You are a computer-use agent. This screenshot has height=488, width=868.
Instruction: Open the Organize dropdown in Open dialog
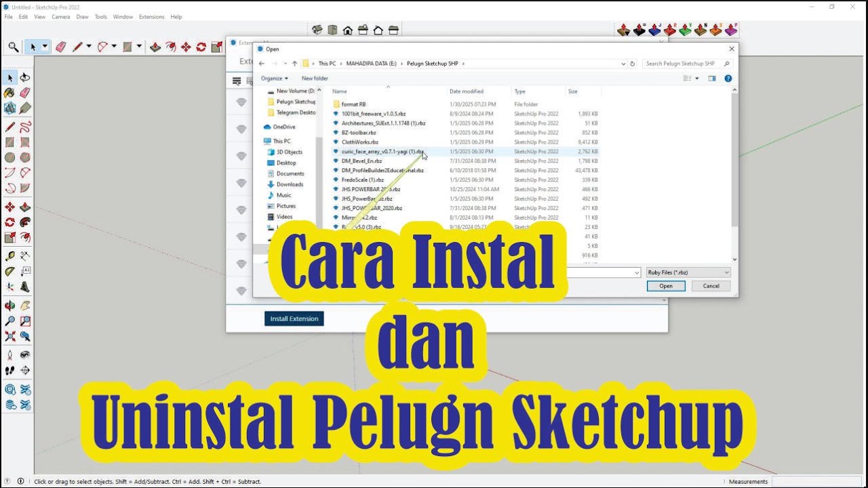coord(274,79)
